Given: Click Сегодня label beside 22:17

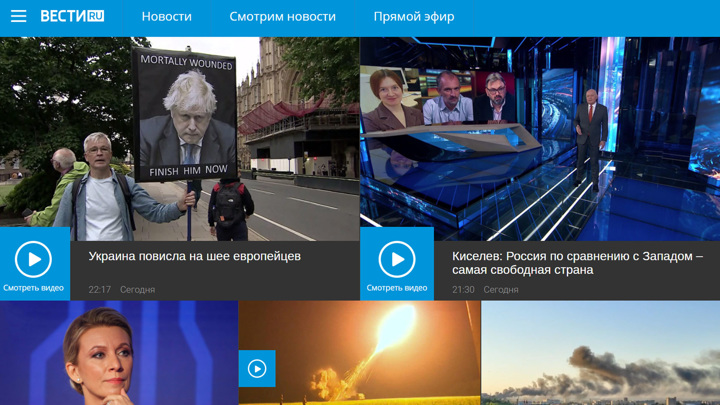Looking at the screenshot, I should click(x=137, y=290).
